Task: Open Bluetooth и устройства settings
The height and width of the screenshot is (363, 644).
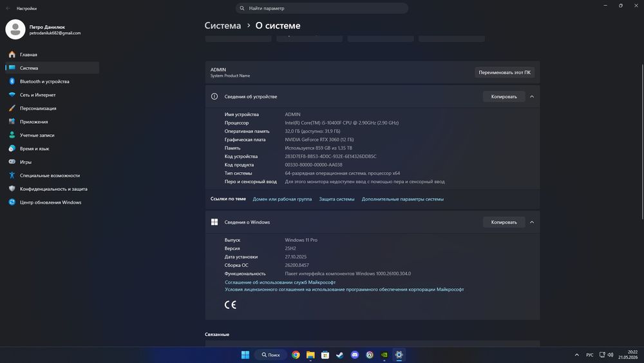Action: pos(52,81)
